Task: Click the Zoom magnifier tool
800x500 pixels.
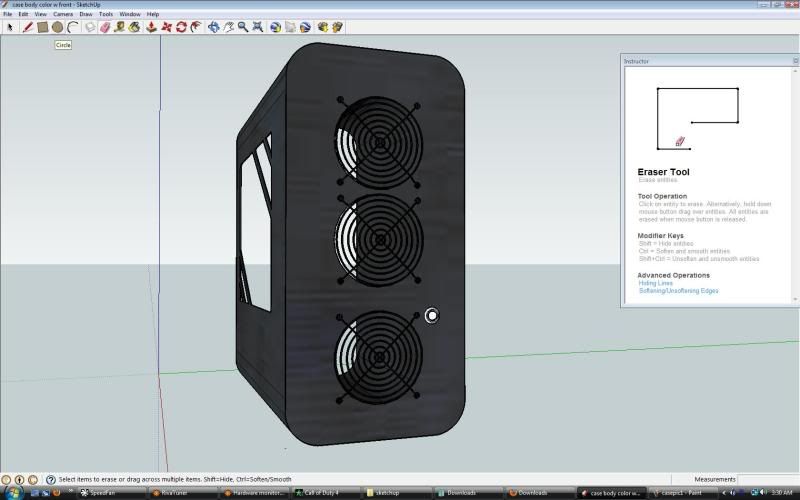Action: [243, 27]
